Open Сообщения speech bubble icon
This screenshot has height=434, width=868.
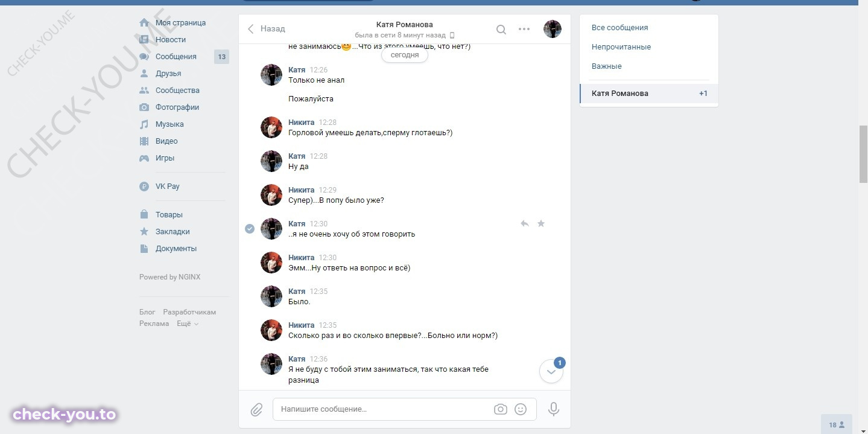tap(144, 56)
